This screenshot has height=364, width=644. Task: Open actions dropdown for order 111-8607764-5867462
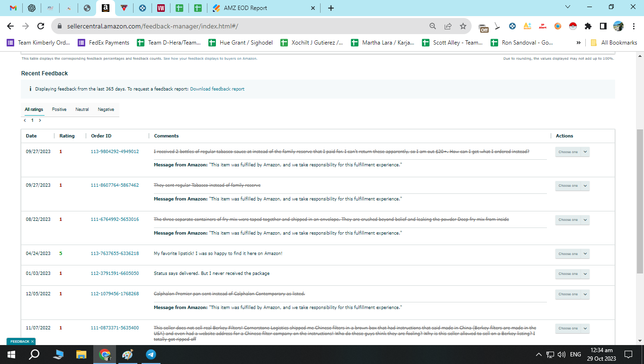[x=572, y=186]
